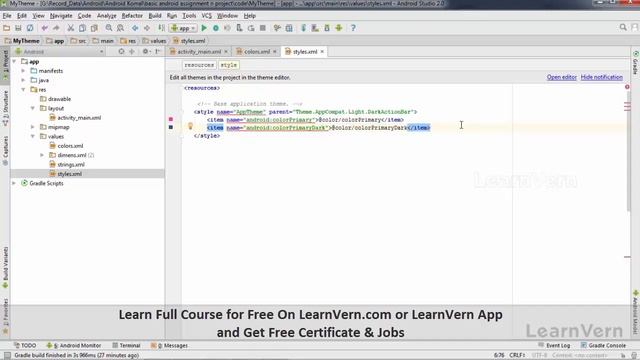Expand the Gradle Scripts node
This screenshot has width=640, height=360.
15,184
